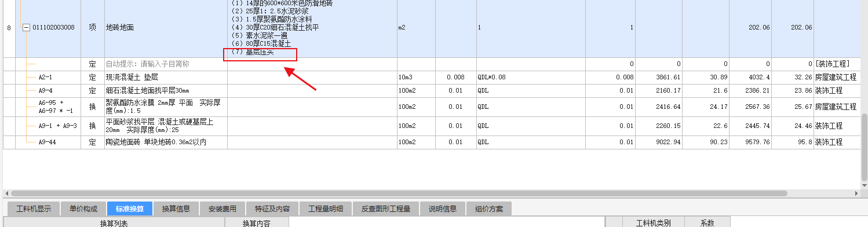Image resolution: width=868 pixels, height=227 pixels.
Task: Open the 安装费用 tab
Action: 223,208
